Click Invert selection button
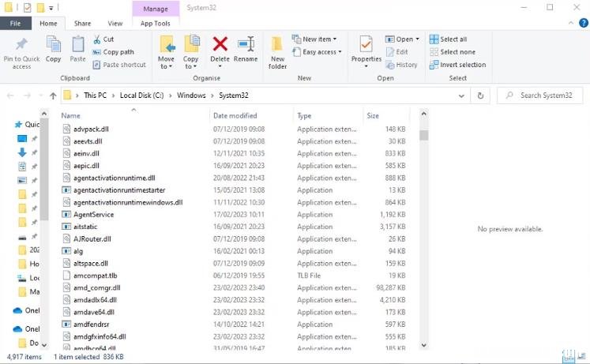 point(458,65)
